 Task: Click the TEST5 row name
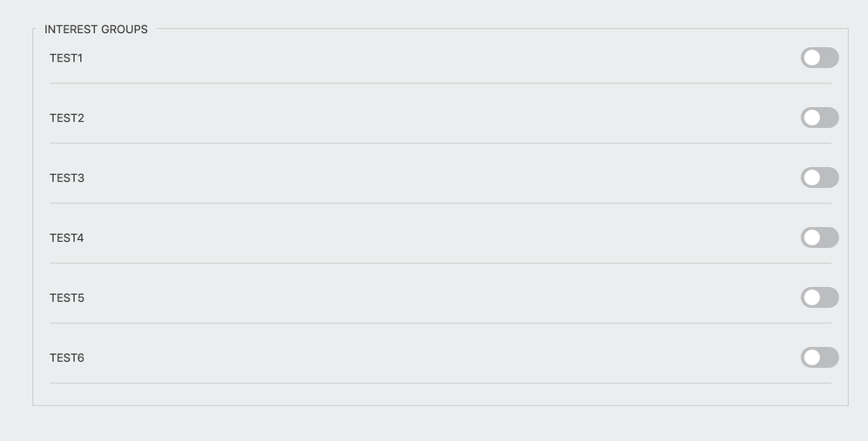tap(67, 298)
